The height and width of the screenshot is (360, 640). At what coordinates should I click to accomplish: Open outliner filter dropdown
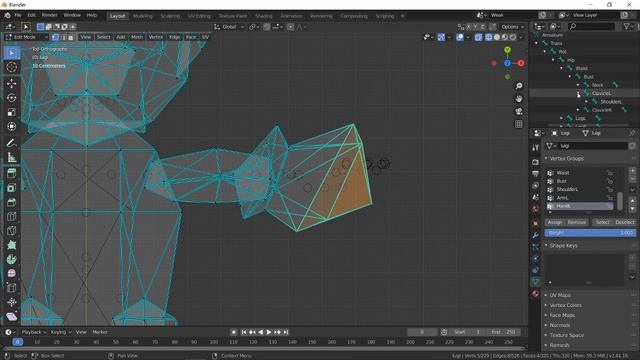629,27
